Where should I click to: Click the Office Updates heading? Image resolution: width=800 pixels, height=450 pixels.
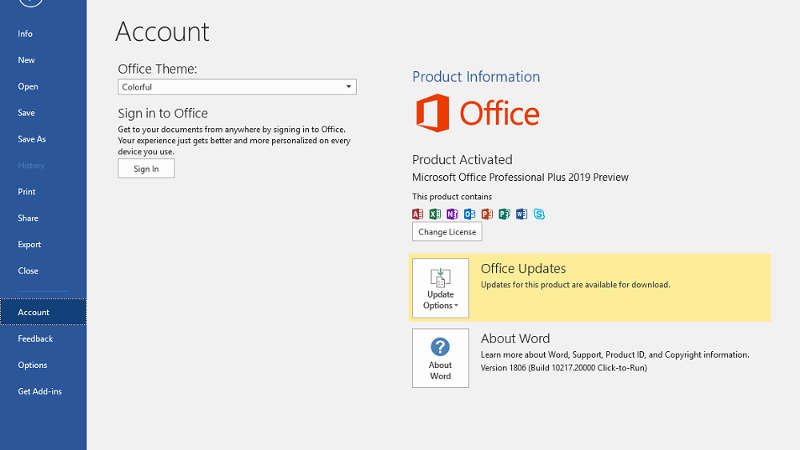[x=523, y=268]
